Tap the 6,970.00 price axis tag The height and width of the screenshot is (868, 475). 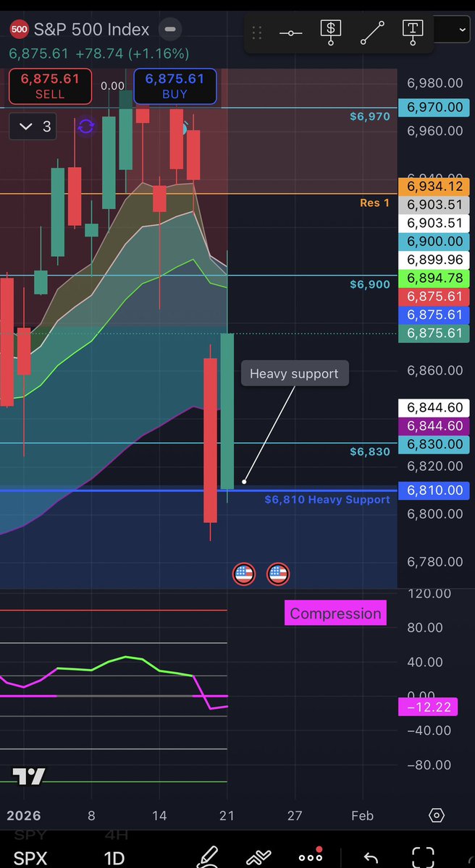pos(434,107)
